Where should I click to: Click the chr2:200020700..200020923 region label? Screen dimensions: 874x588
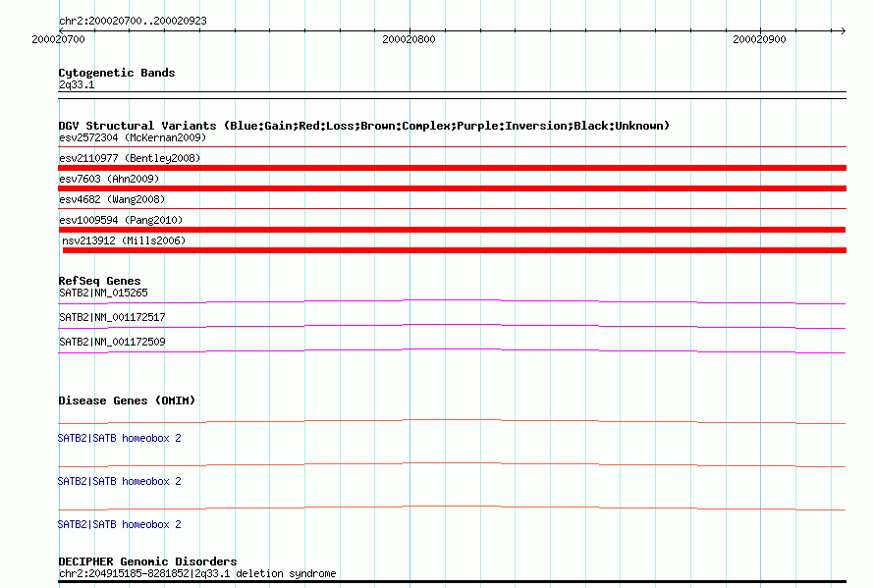click(x=133, y=21)
